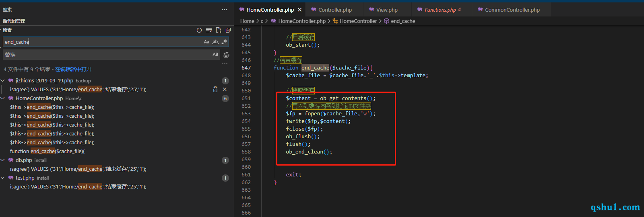Click end_cache method symbol icon in breadcrumb

pos(386,21)
